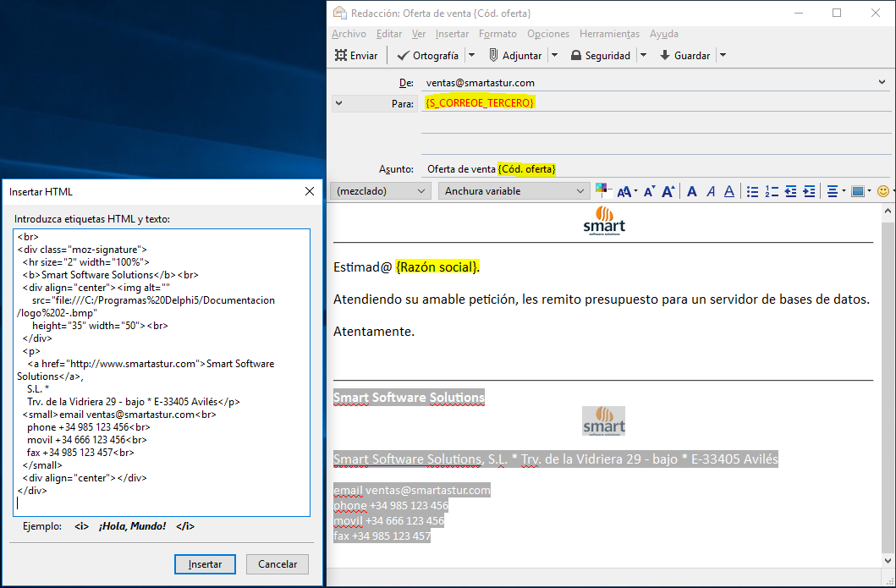Open the font size AA dropdown arrow
The image size is (896, 588).
point(635,191)
